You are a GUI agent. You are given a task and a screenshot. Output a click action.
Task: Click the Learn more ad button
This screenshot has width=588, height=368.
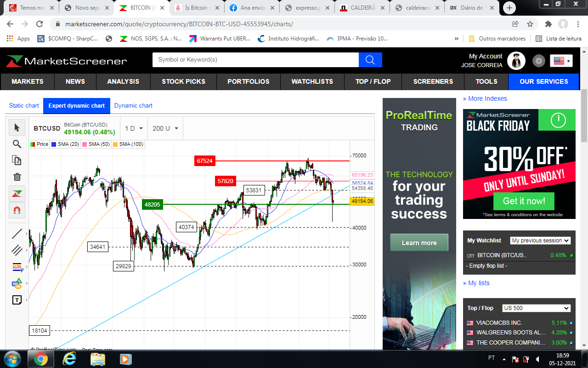(x=419, y=242)
